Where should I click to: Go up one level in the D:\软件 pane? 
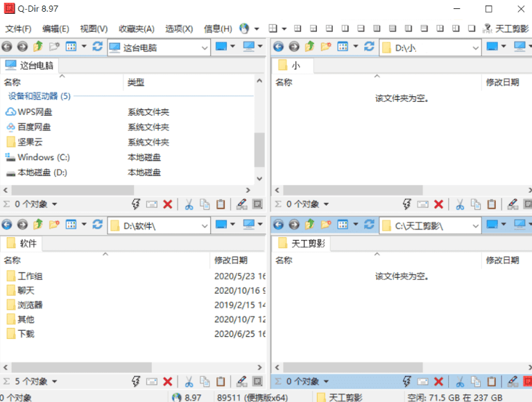pyautogui.click(x=38, y=224)
